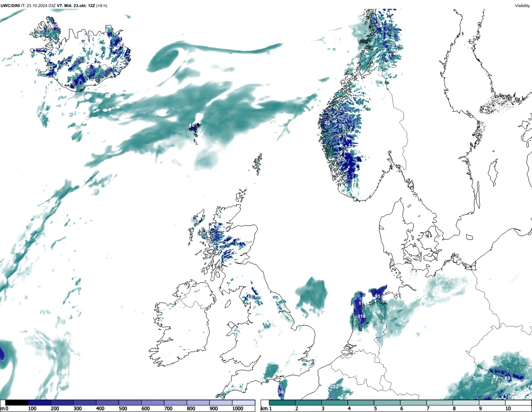
Task: Click the '116' visibility value over the Netherlands
Action: coord(362,317)
